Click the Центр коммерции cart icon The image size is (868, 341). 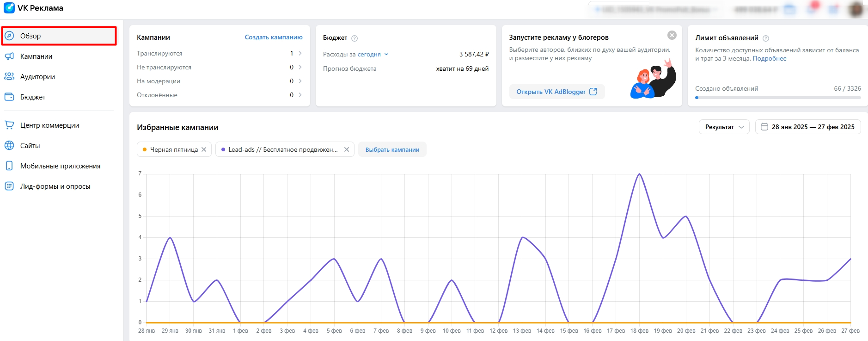click(x=9, y=125)
